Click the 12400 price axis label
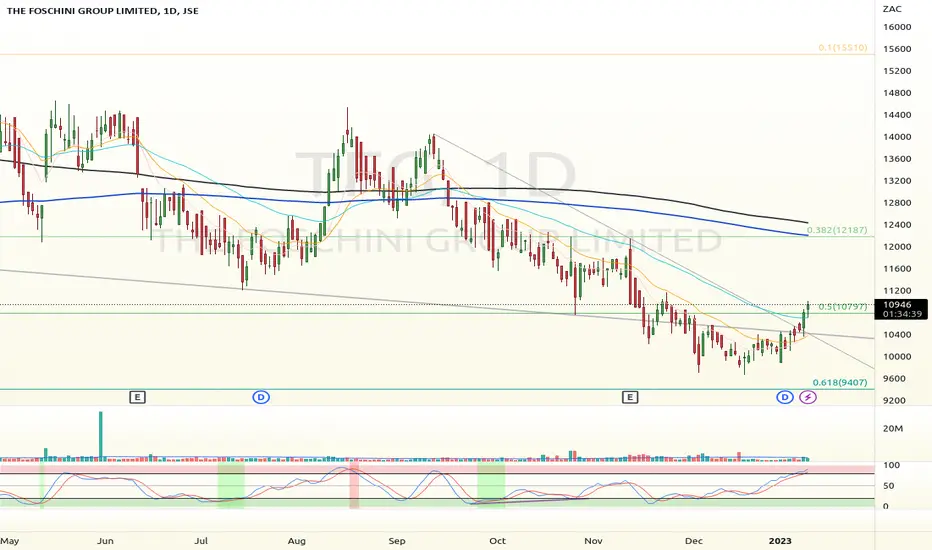The width and height of the screenshot is (932, 550). 897,225
